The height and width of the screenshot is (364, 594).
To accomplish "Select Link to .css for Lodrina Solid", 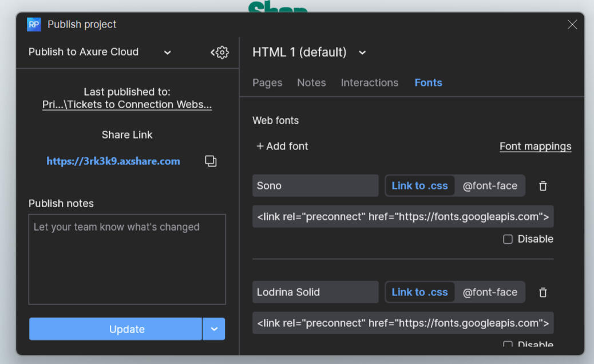I will point(419,292).
